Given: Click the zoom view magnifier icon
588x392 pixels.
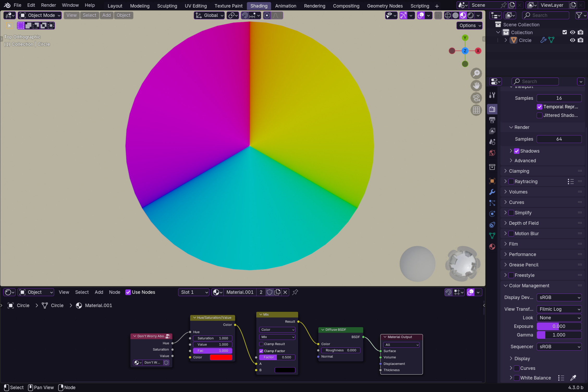Looking at the screenshot, I should [x=476, y=73].
